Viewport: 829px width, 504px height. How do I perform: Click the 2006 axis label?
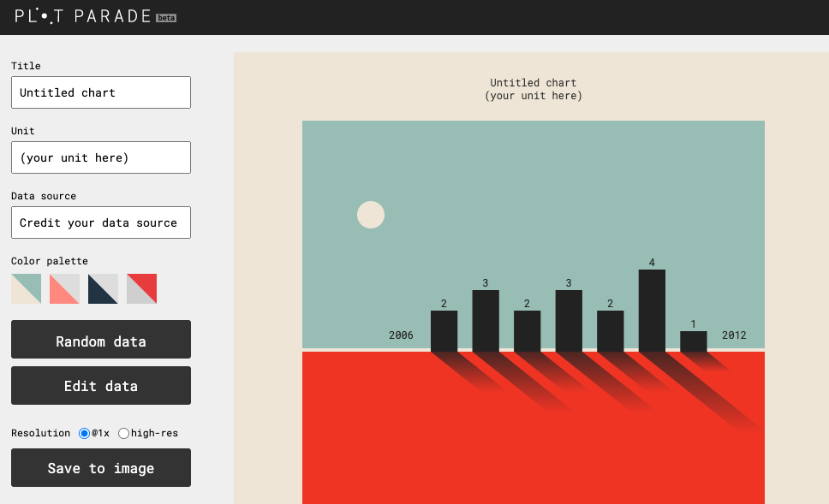pyautogui.click(x=401, y=335)
